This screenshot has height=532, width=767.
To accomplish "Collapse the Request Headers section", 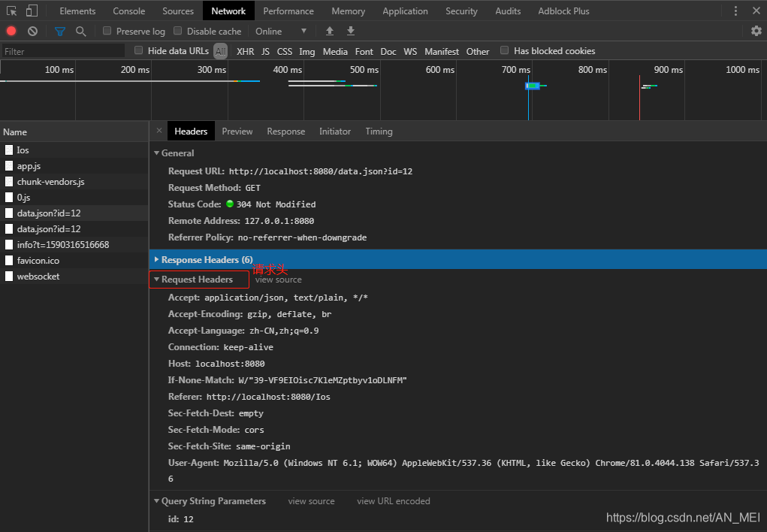I will 157,280.
